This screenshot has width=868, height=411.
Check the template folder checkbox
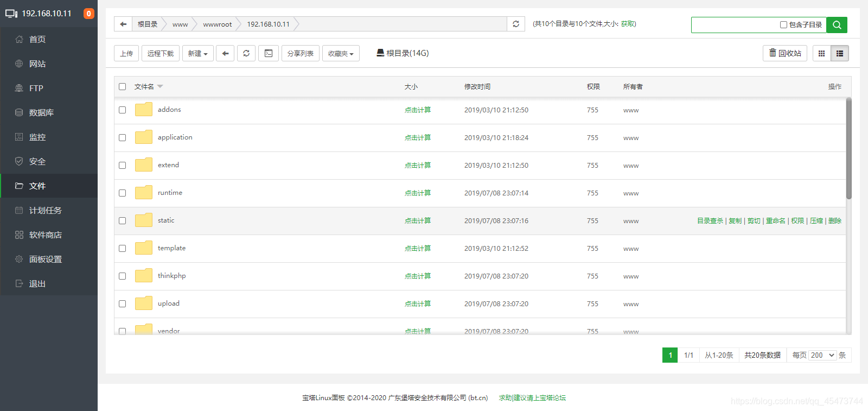[x=122, y=248]
